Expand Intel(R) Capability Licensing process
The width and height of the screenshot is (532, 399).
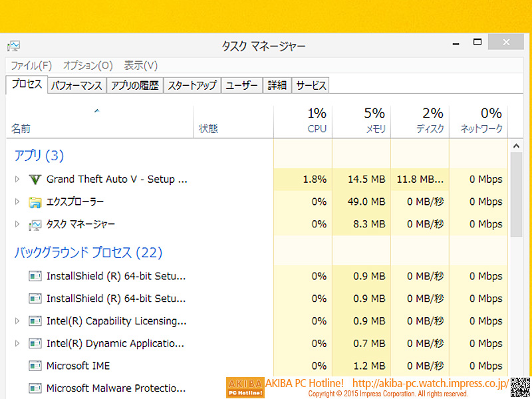tap(17, 321)
